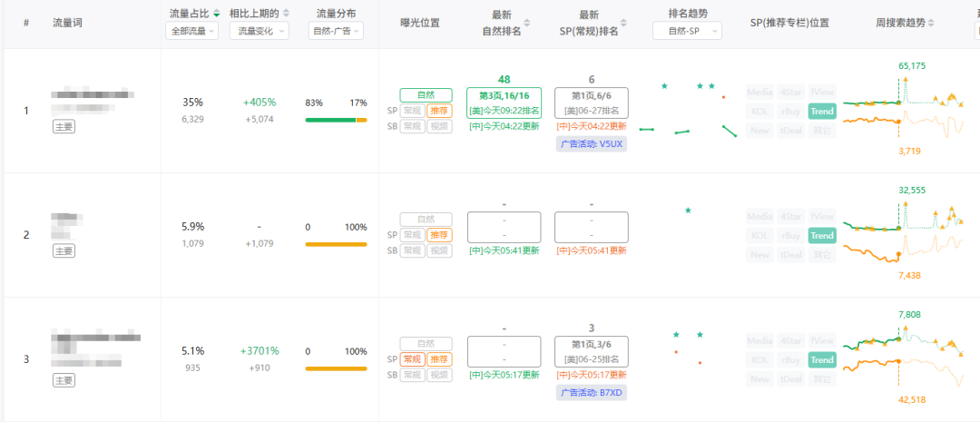Click the 主要 tag in row 3
The width and height of the screenshot is (980, 422).
click(64, 380)
